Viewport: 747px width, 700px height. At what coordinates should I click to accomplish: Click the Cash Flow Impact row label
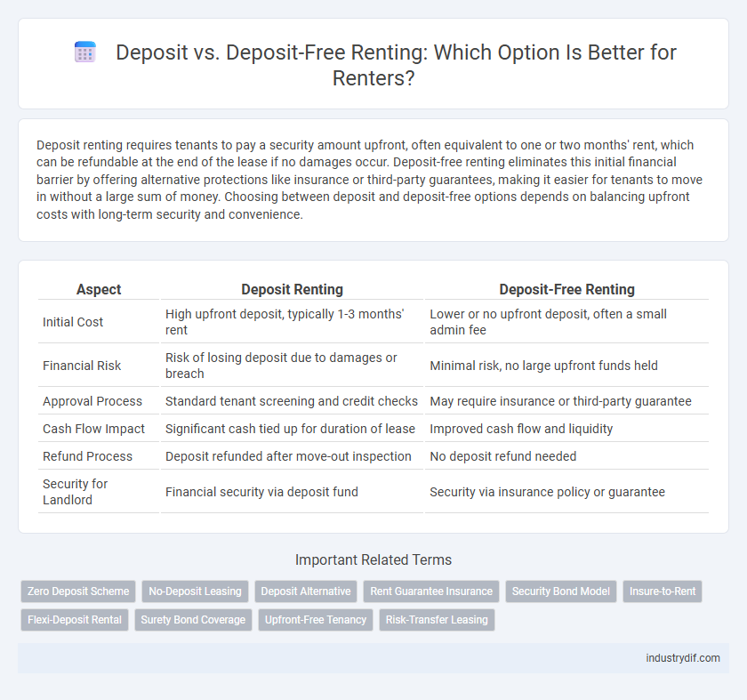[x=94, y=429]
